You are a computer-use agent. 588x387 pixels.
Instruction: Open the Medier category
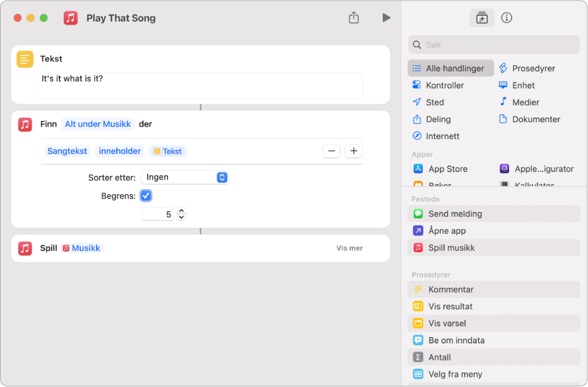[x=519, y=102]
